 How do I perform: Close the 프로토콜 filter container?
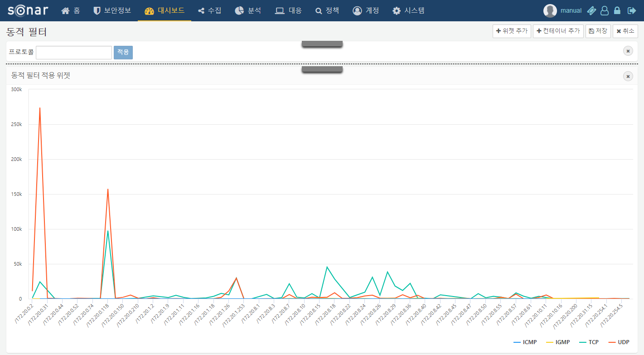(x=628, y=51)
